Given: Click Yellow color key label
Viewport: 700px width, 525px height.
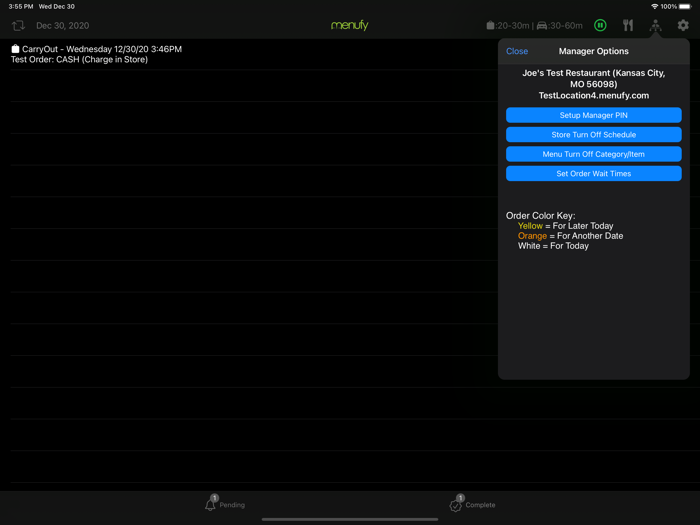Looking at the screenshot, I should pos(530,226).
